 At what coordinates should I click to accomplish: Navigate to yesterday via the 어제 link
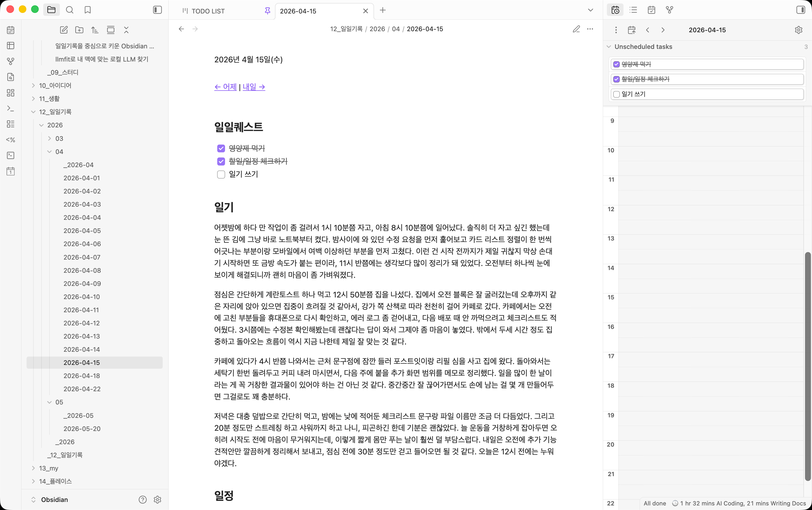click(x=225, y=87)
